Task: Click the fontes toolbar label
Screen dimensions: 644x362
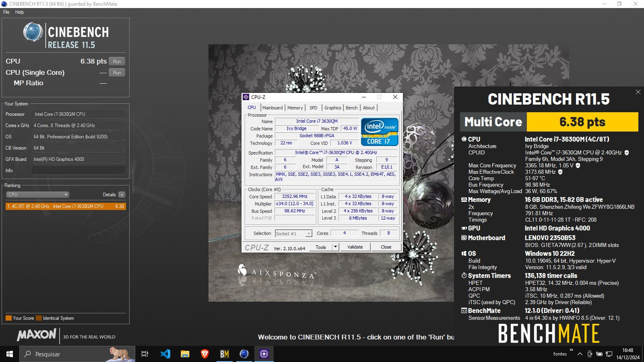Action: click(x=560, y=354)
